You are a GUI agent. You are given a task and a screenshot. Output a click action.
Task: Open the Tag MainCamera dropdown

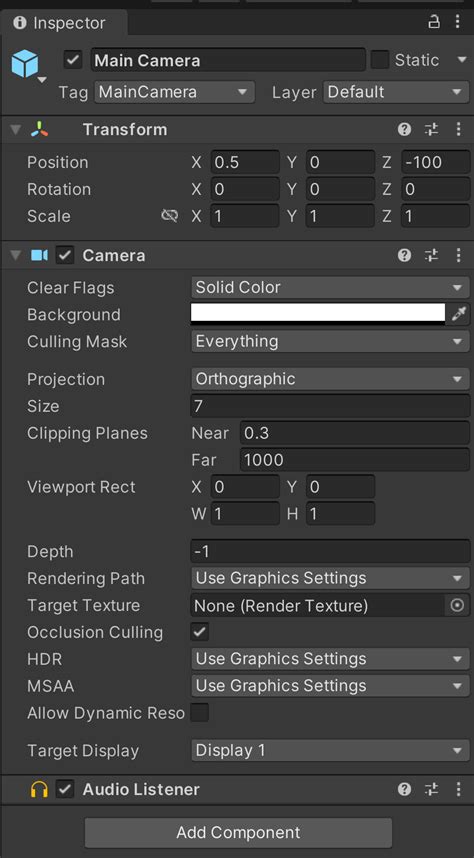(x=175, y=92)
